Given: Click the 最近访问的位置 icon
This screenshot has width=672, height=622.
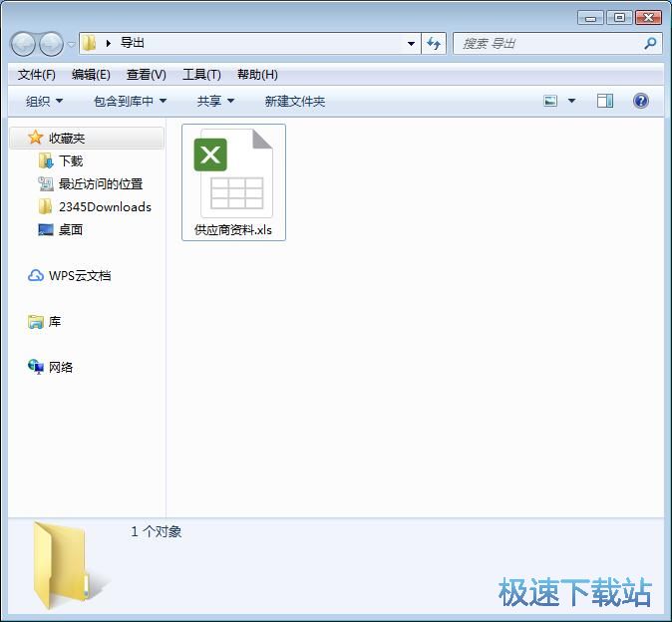Looking at the screenshot, I should pyautogui.click(x=46, y=183).
